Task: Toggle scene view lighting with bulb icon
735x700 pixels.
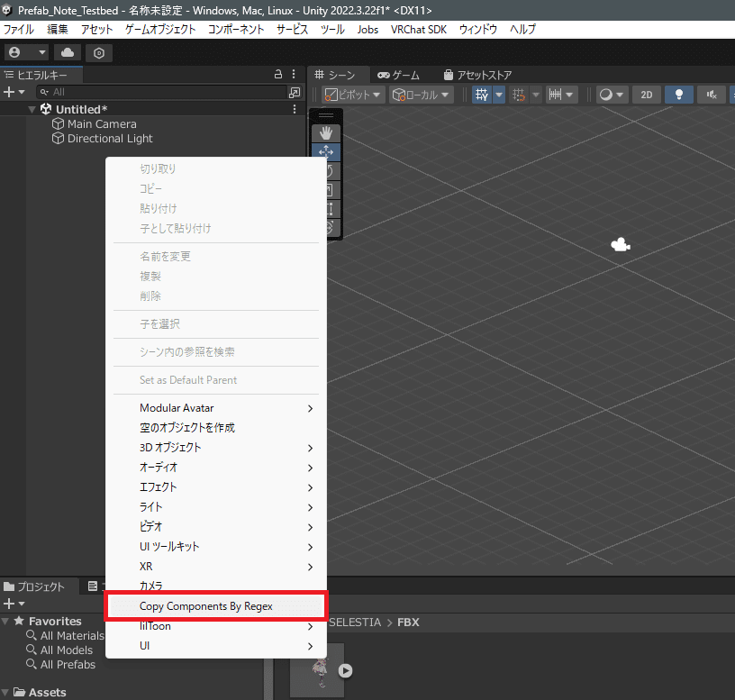Action: (678, 94)
